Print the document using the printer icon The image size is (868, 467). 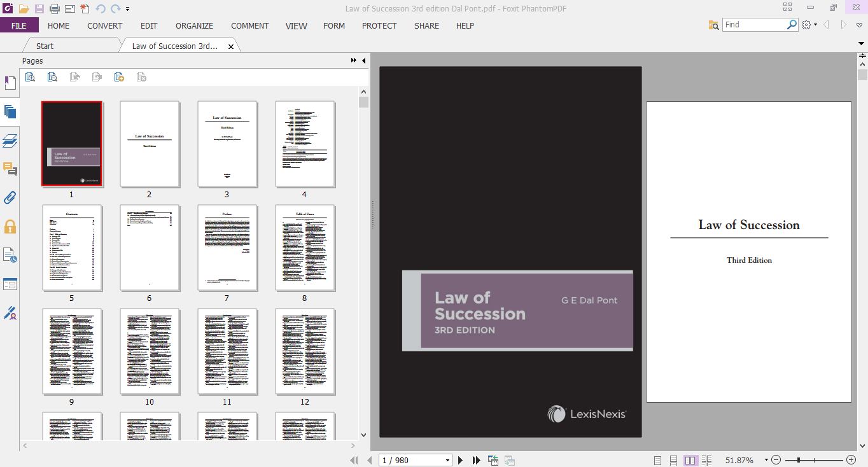[x=55, y=8]
